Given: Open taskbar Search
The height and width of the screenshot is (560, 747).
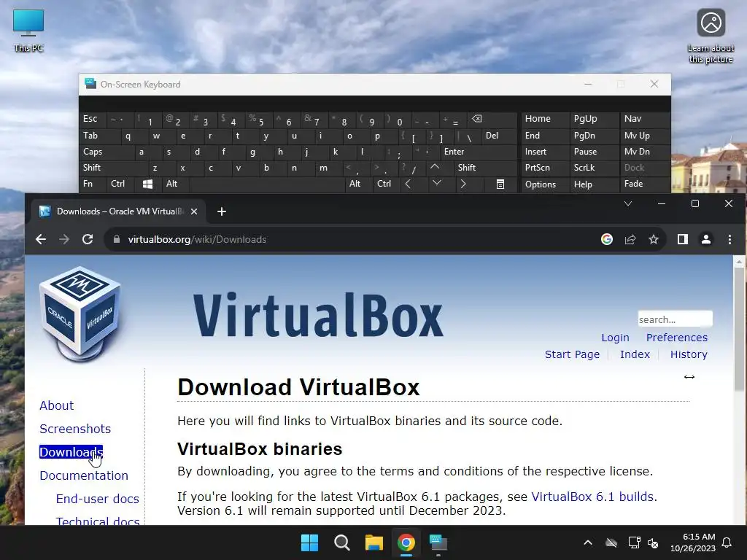Looking at the screenshot, I should click(341, 542).
